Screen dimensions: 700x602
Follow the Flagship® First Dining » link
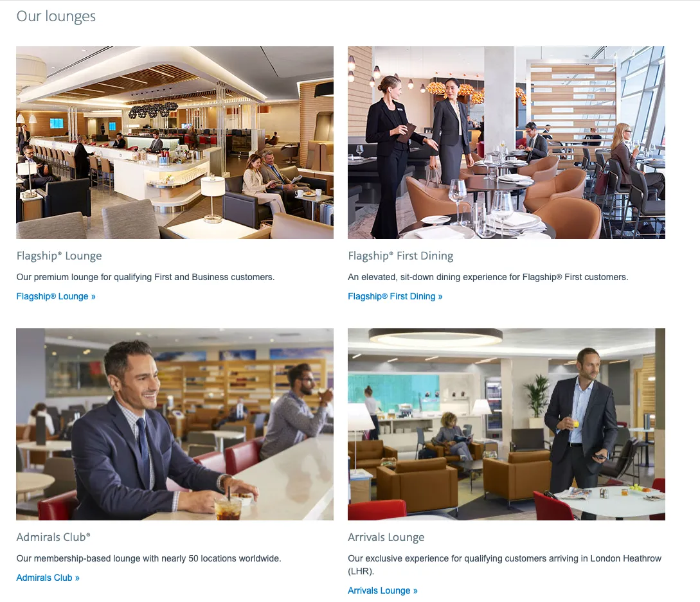coord(395,296)
